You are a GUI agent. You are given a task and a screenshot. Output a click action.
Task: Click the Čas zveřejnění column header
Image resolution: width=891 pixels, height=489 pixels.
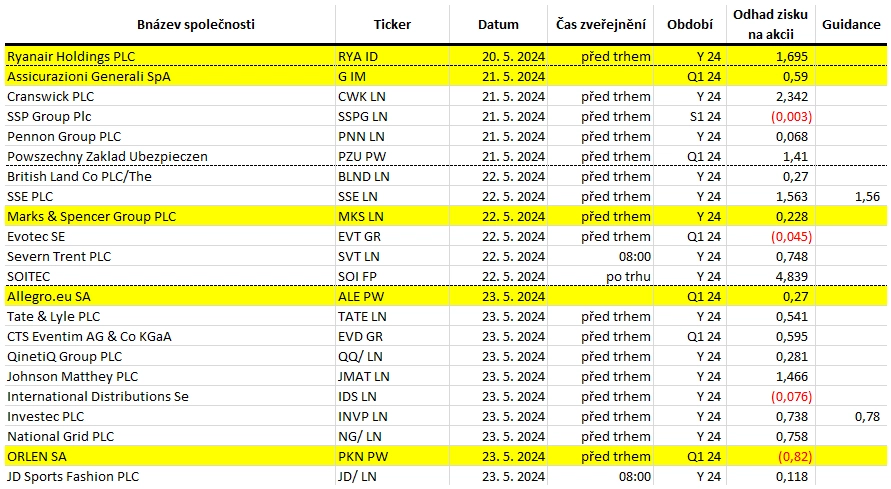coord(600,24)
